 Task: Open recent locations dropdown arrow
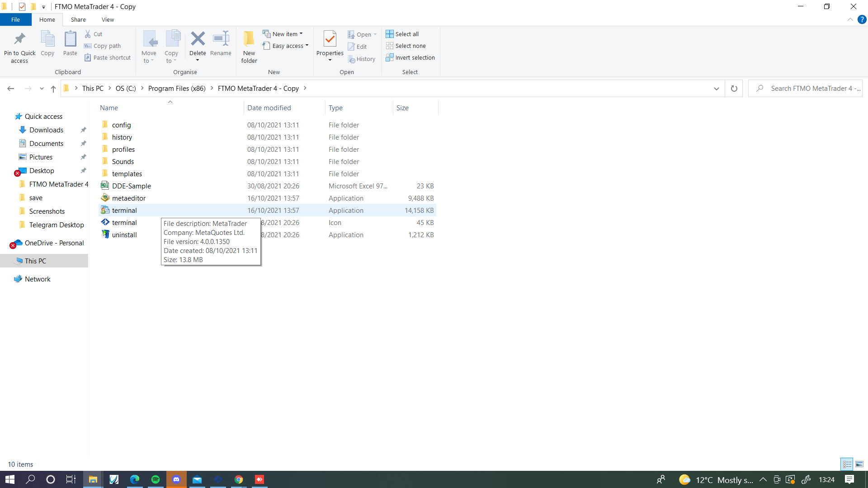(42, 89)
